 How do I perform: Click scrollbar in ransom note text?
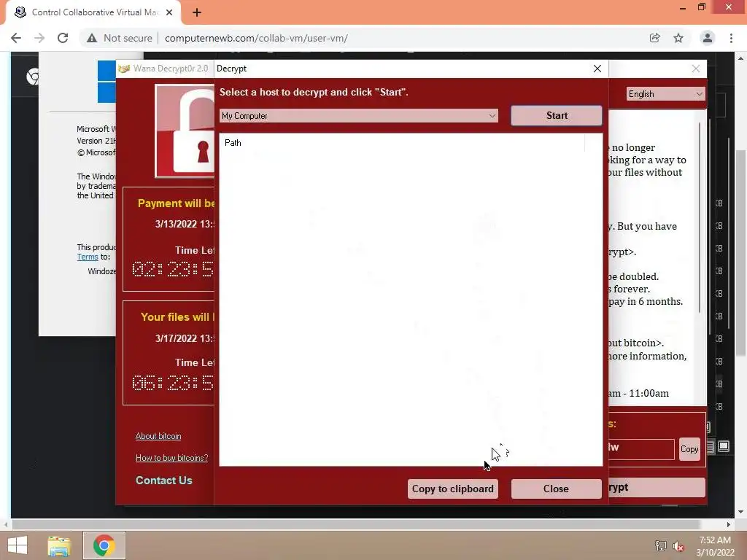tap(700, 217)
